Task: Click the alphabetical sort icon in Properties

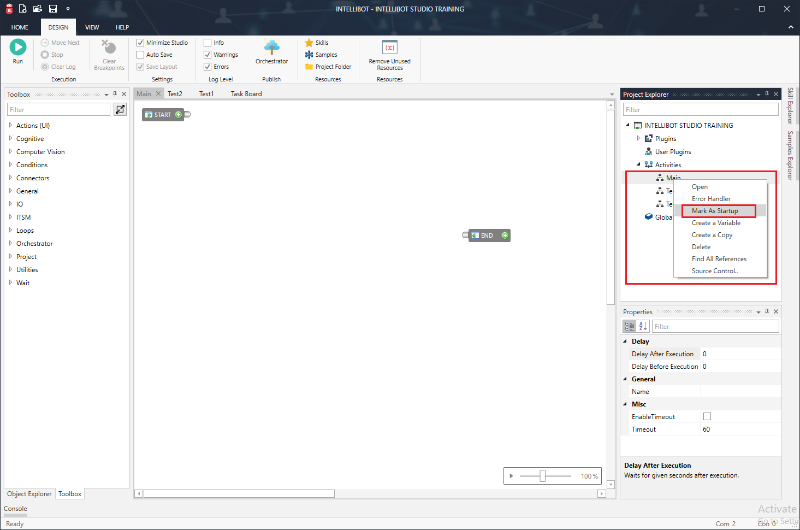Action: tap(643, 326)
